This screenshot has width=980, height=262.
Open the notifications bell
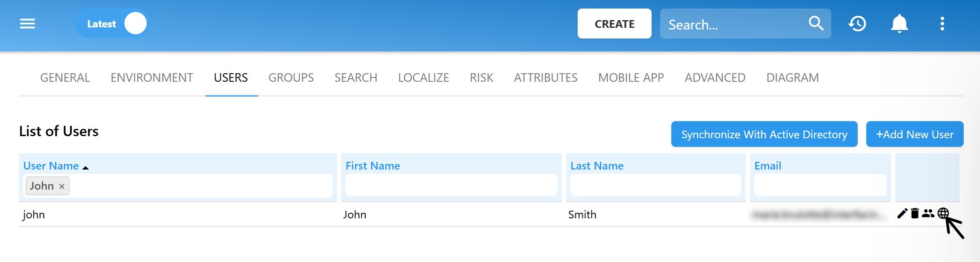pyautogui.click(x=899, y=24)
